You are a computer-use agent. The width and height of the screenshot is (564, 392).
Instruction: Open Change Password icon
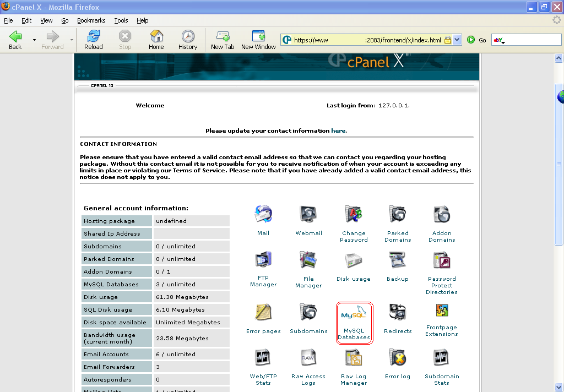click(354, 214)
